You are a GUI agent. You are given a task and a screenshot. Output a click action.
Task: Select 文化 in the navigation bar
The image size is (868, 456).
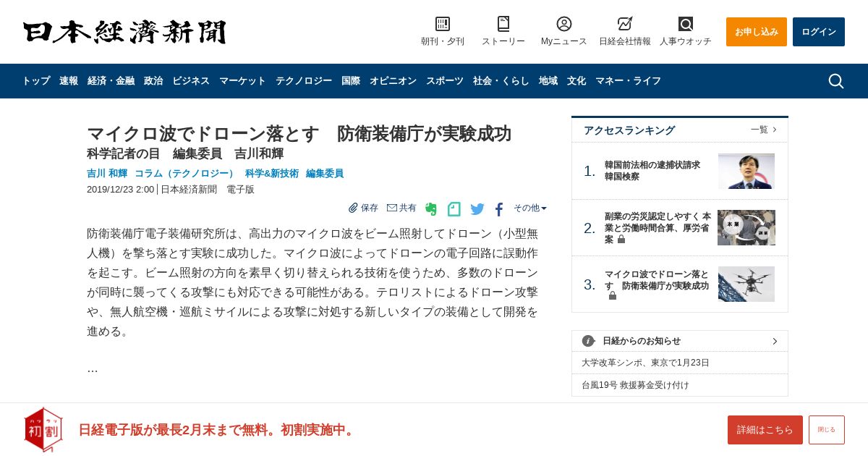(576, 81)
